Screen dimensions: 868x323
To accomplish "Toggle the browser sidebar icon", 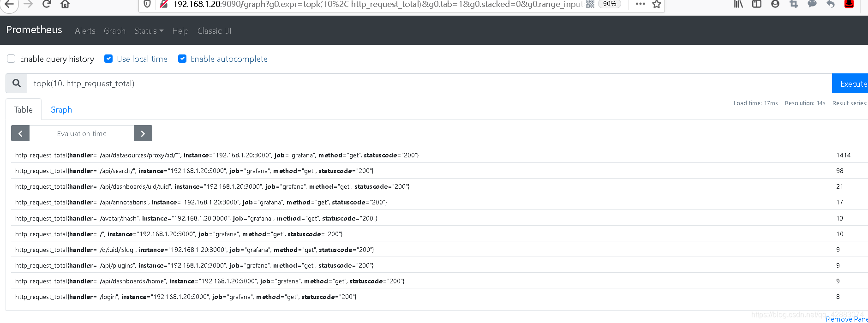I will 757,4.
